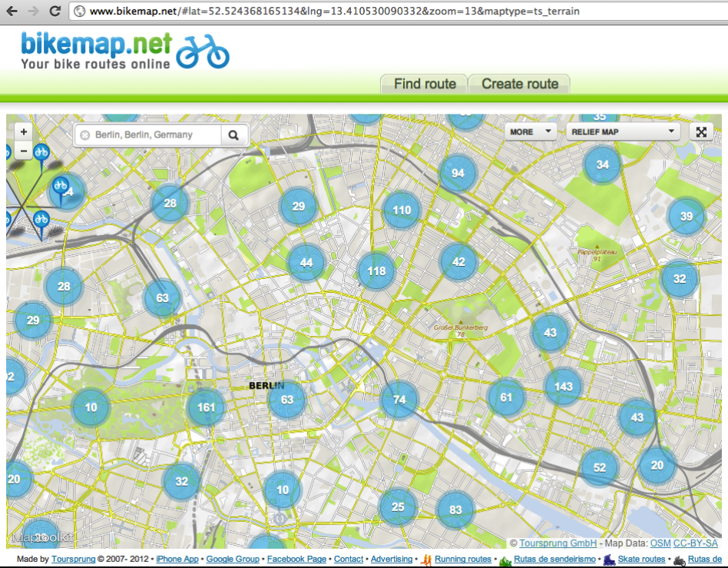Click the locate-me crosshair in search box
Image resolution: width=728 pixels, height=568 pixels.
click(85, 135)
